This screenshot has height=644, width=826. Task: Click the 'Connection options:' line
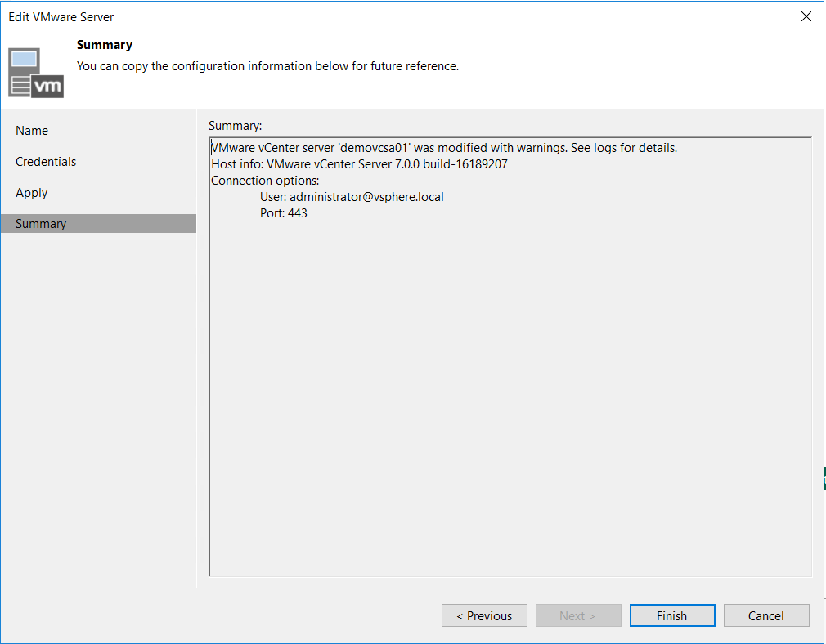tap(265, 181)
